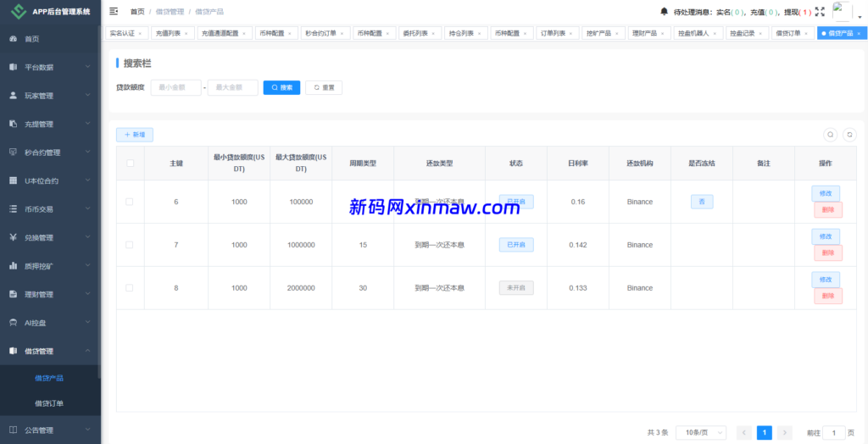Click the round refresh icon above the table
The width and height of the screenshot is (868, 444).
[x=849, y=135]
